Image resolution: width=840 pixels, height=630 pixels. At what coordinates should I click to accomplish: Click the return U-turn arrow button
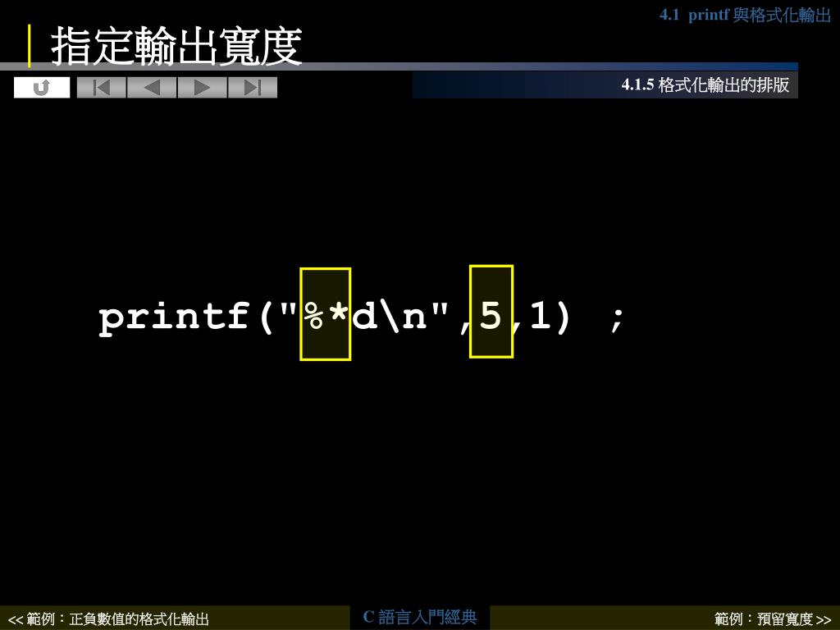click(x=42, y=87)
